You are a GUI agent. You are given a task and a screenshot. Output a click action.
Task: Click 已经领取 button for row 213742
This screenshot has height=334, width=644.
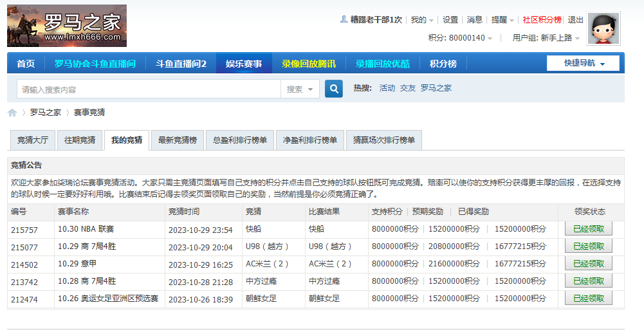point(589,281)
